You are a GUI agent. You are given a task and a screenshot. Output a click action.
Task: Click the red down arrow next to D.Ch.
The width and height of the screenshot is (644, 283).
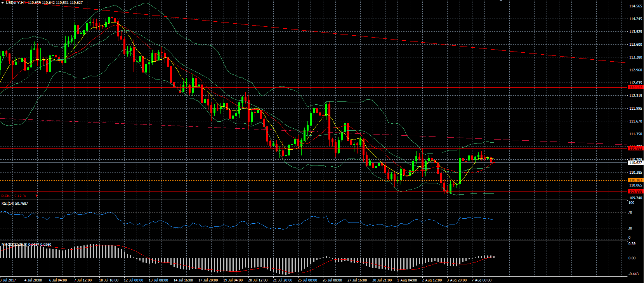(36, 196)
